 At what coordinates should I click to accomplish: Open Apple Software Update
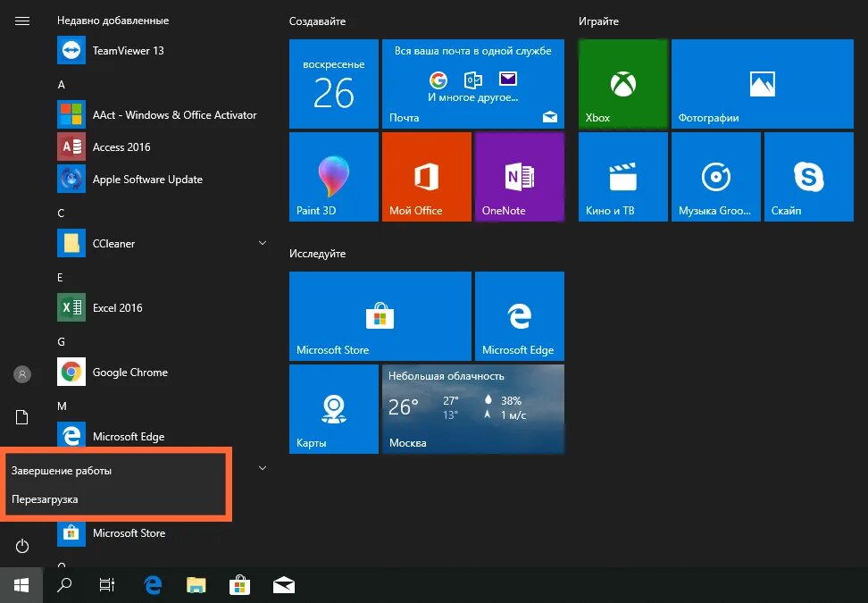coord(163,179)
